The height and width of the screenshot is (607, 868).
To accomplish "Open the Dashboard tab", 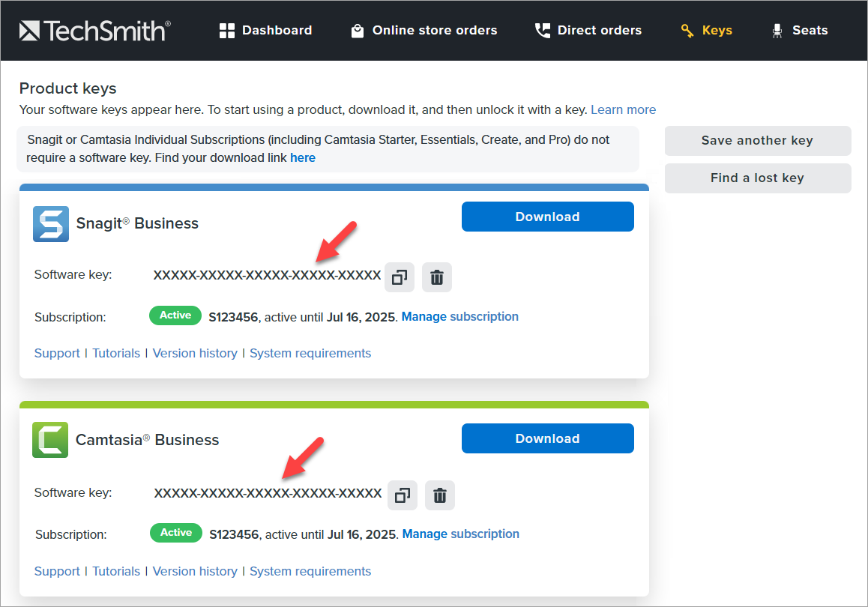I will (x=265, y=31).
